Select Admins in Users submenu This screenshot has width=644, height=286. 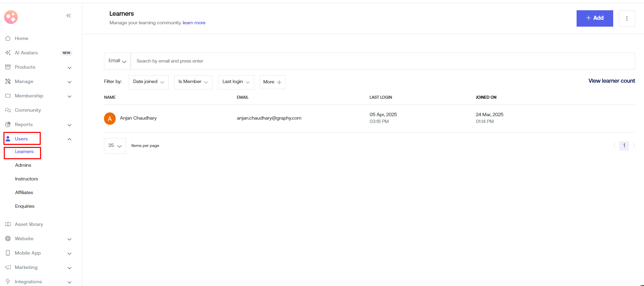(23, 165)
